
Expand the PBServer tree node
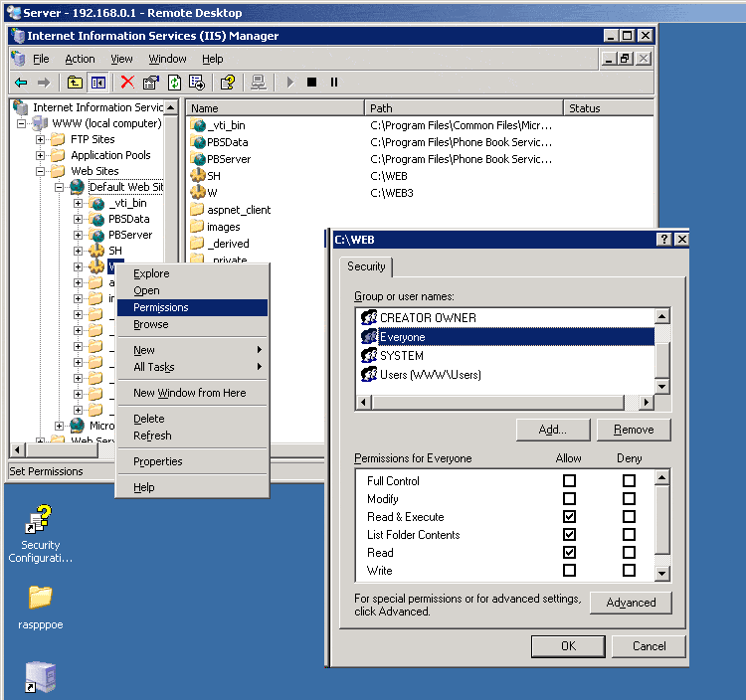pyautogui.click(x=78, y=235)
